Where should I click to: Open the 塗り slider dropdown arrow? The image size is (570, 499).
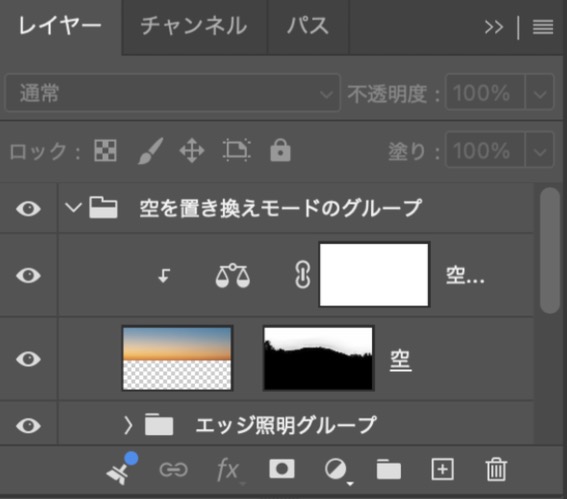click(x=540, y=150)
